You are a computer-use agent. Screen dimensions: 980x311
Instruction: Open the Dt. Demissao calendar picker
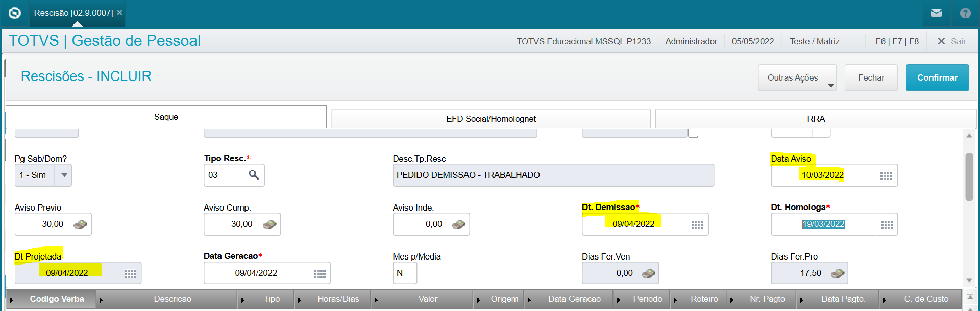697,224
